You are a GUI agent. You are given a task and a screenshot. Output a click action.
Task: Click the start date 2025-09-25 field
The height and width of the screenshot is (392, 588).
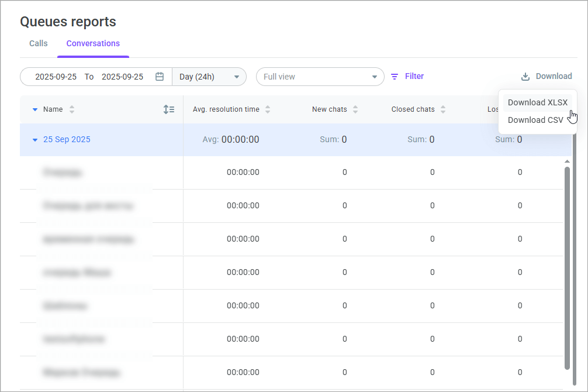(x=56, y=77)
